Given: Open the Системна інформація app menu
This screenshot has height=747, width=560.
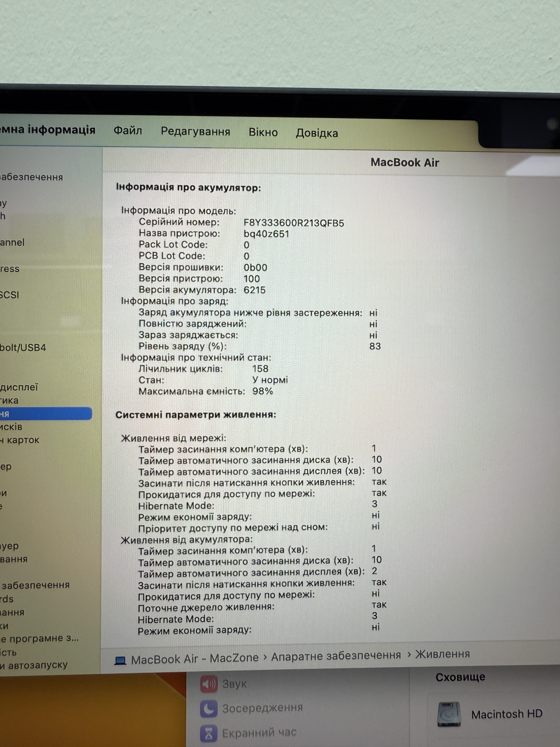Looking at the screenshot, I should pyautogui.click(x=48, y=130).
